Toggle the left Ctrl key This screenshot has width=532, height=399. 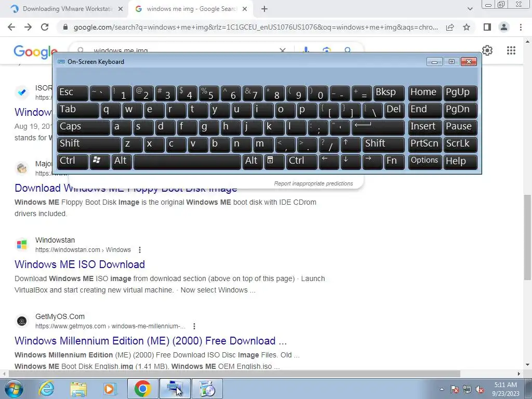coord(73,161)
